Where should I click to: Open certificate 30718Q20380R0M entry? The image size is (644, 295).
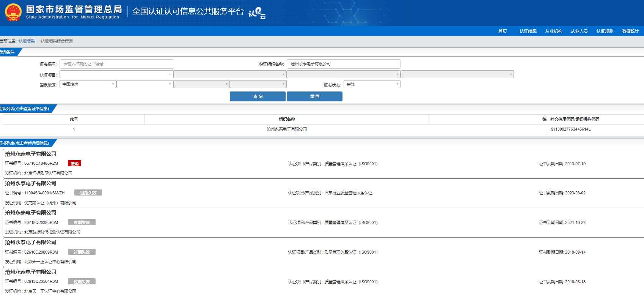[x=324, y=222]
